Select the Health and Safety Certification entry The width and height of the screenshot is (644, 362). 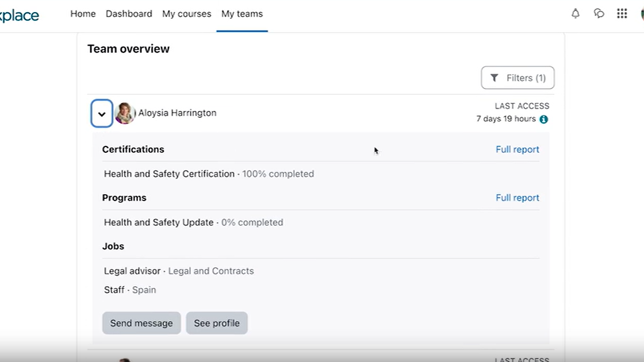coord(169,174)
